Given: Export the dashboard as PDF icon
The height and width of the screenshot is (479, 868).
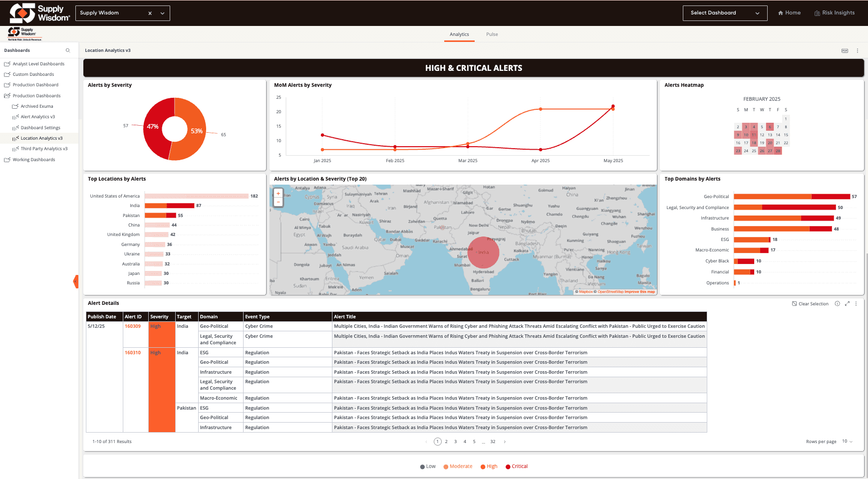Looking at the screenshot, I should tap(845, 51).
